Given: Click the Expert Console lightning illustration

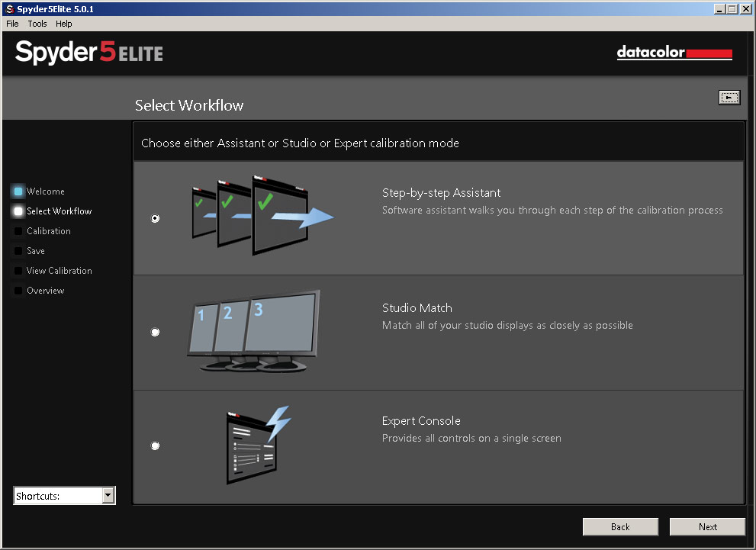Looking at the screenshot, I should (x=259, y=445).
